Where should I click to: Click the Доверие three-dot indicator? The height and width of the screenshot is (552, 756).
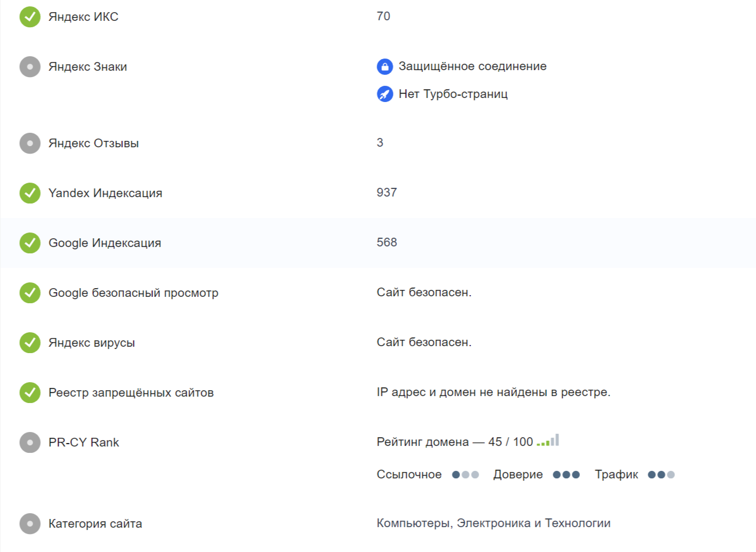click(566, 475)
